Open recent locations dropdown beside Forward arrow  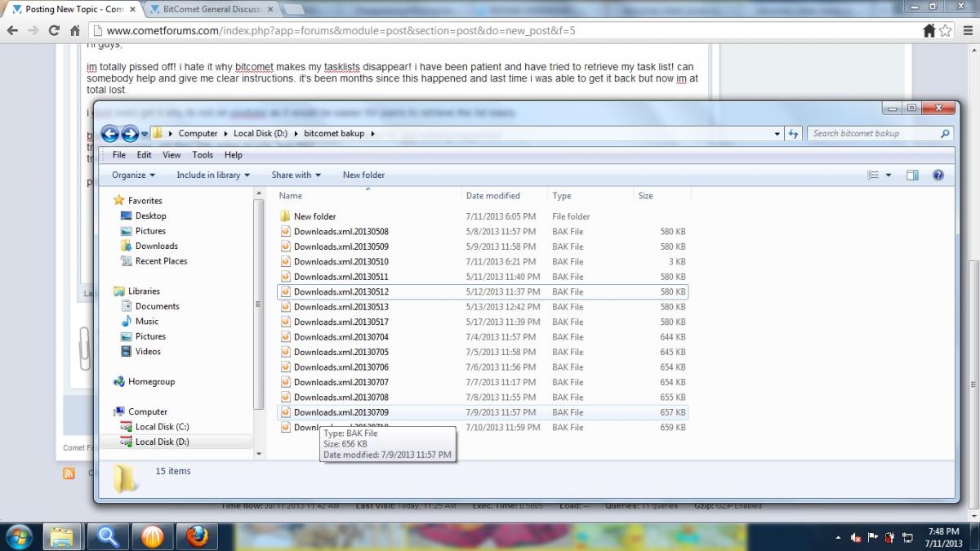click(145, 134)
